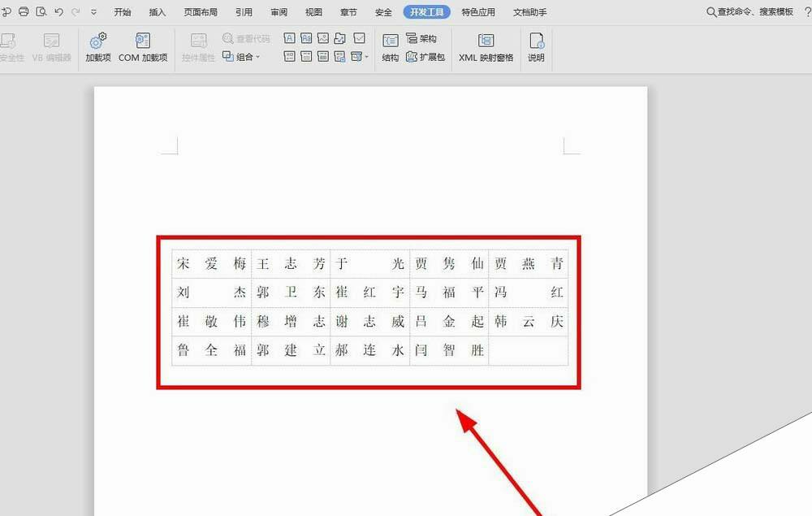Click the table cell 谢志威
Screen dimensions: 812x516
pyautogui.click(x=369, y=321)
